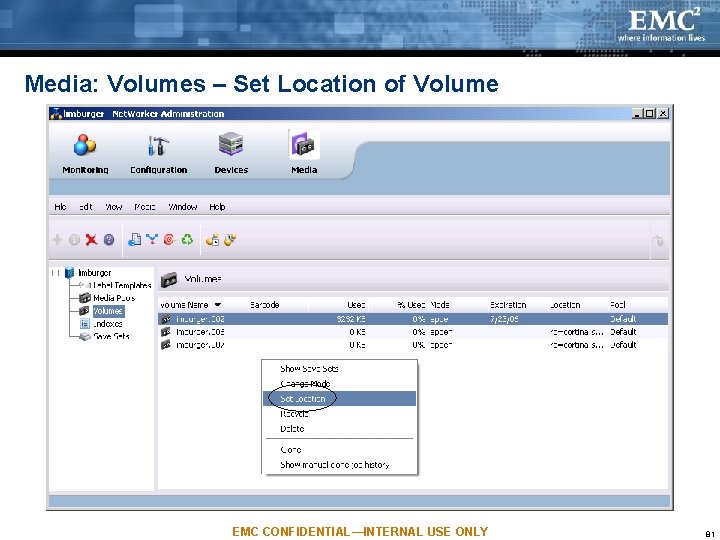Click the 7/23/09 expiration date cell
The width and height of the screenshot is (720, 540).
[504, 319]
